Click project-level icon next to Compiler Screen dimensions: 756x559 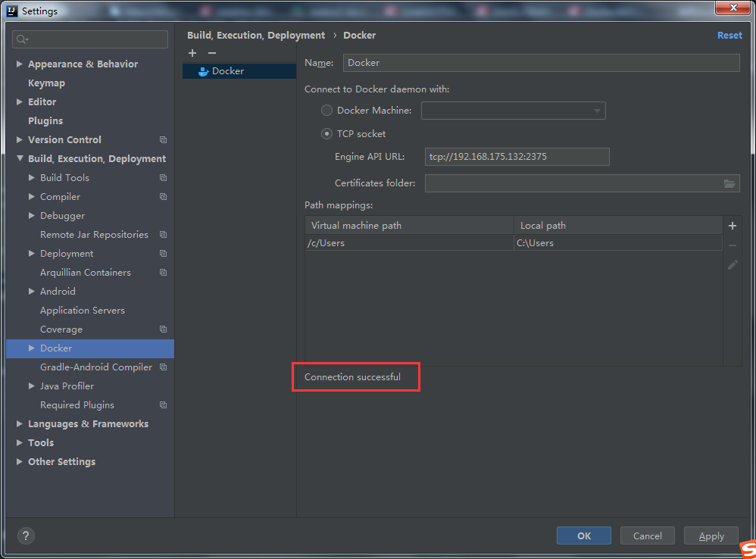[164, 197]
